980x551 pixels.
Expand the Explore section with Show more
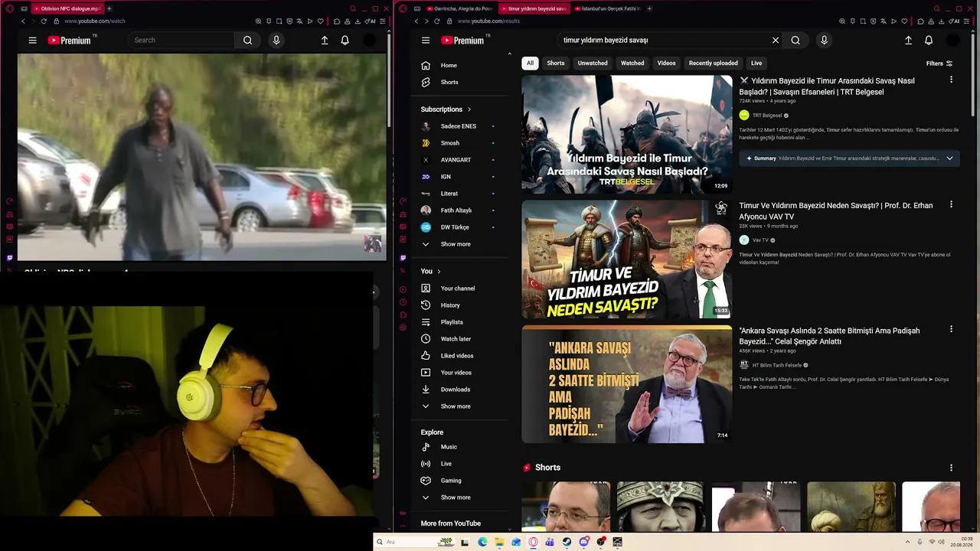pyautogui.click(x=456, y=497)
